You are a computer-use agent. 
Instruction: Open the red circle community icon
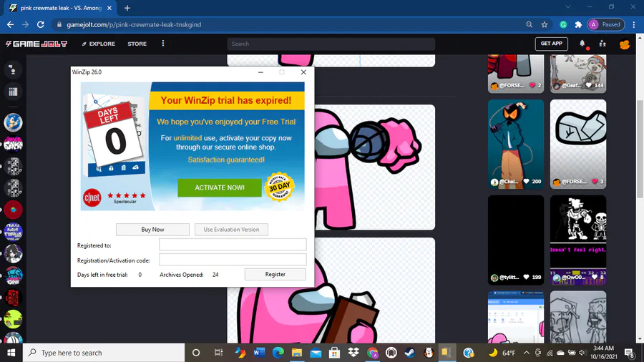point(13,210)
